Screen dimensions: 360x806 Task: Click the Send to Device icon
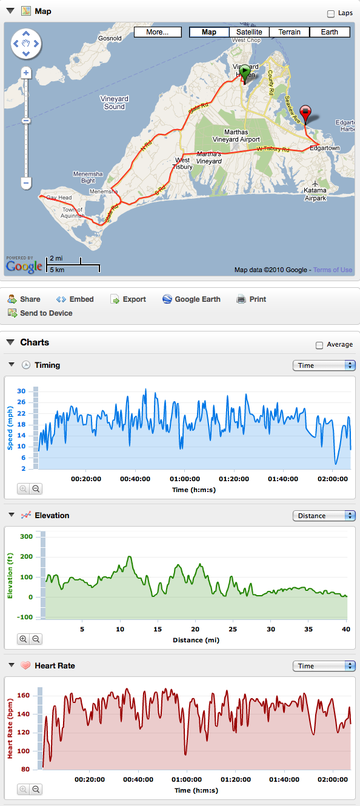click(x=12, y=313)
